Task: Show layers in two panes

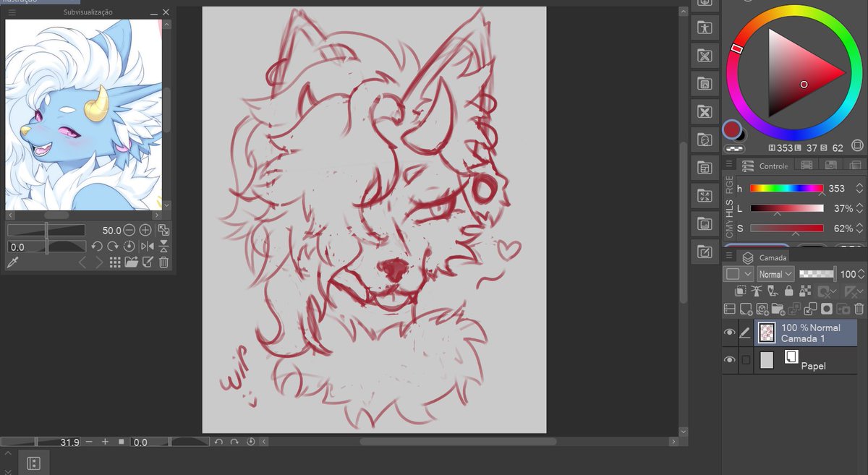Action: [x=729, y=309]
